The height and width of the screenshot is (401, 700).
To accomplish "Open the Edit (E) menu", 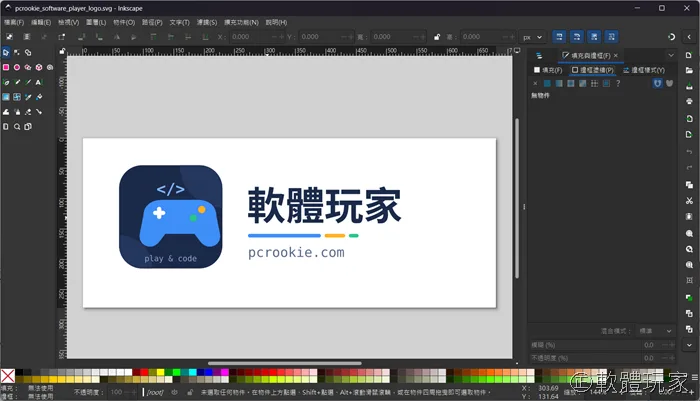I will click(41, 22).
